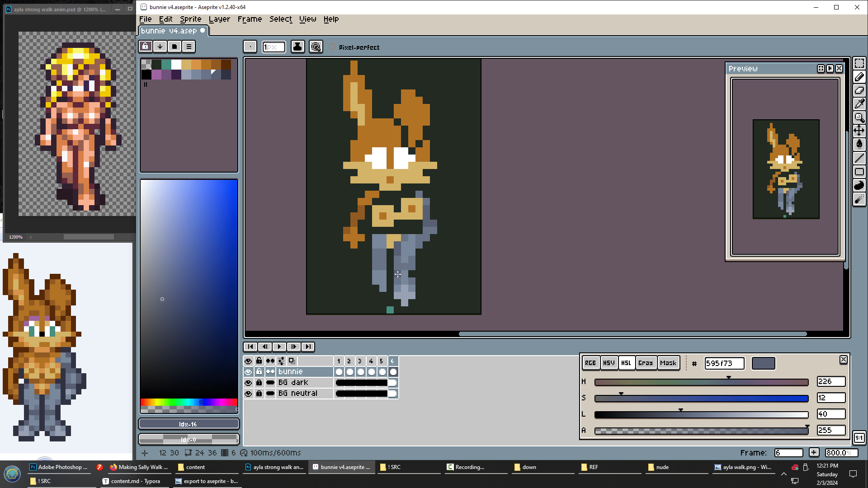Select the Eraser tool
868x488 pixels.
point(859,90)
